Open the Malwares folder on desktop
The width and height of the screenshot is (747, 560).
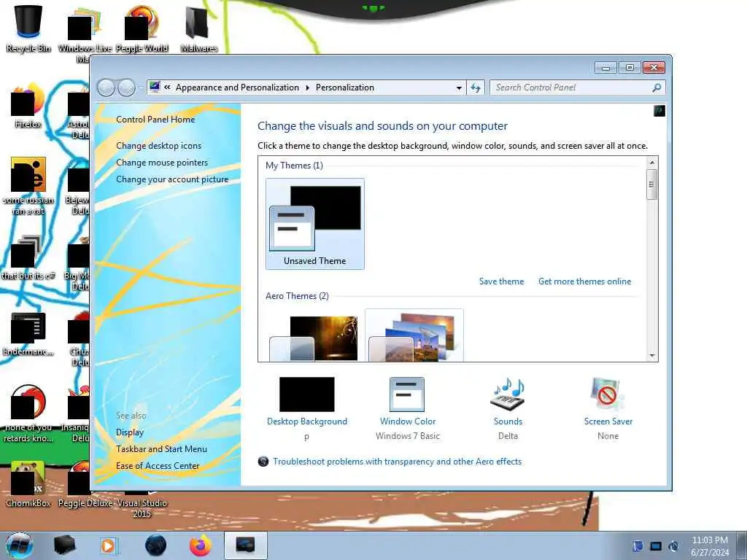[199, 28]
